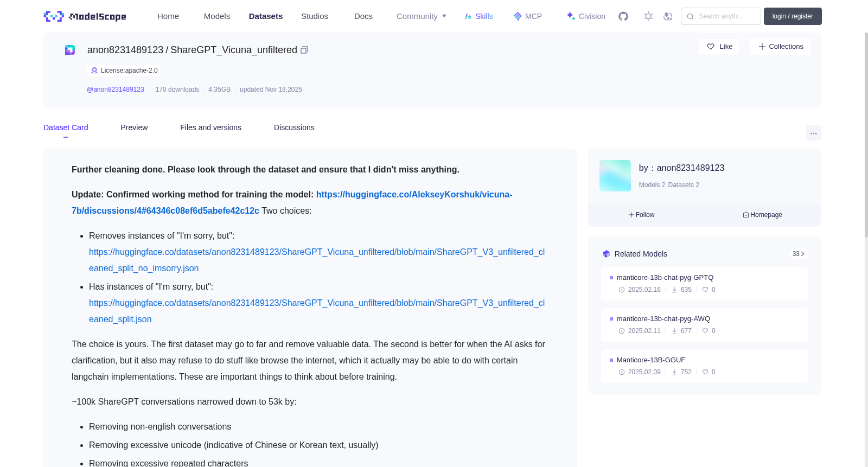
Task: Click the 'by：anon8231489123' author name
Action: coord(681,168)
